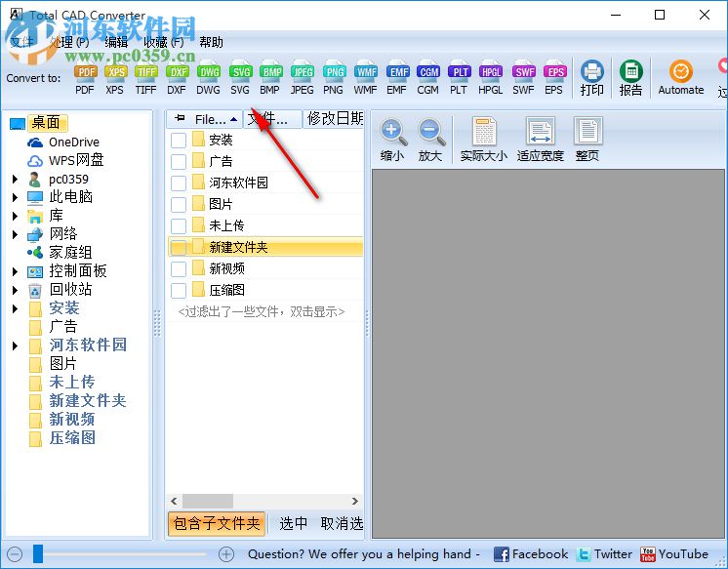Click the 修改日期 column header

pos(335,119)
